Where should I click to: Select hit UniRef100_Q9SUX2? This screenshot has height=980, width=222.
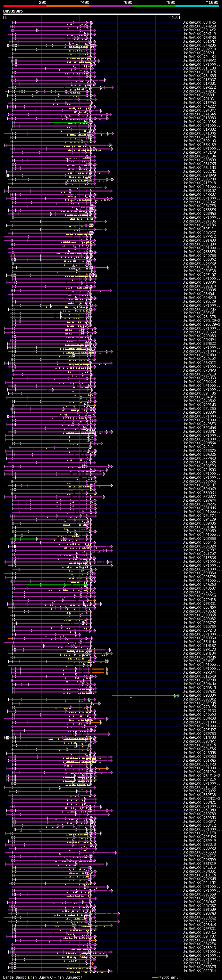(x=199, y=699)
